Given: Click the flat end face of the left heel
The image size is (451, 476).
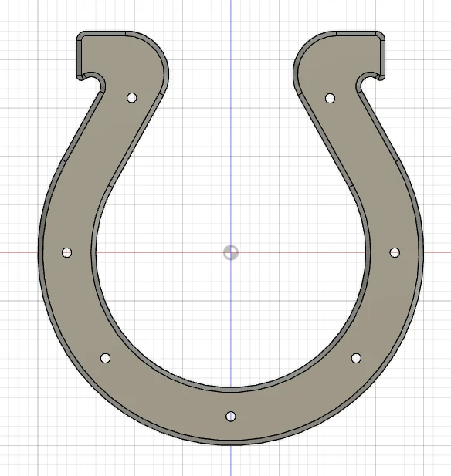Looking at the screenshot, I should [80, 56].
